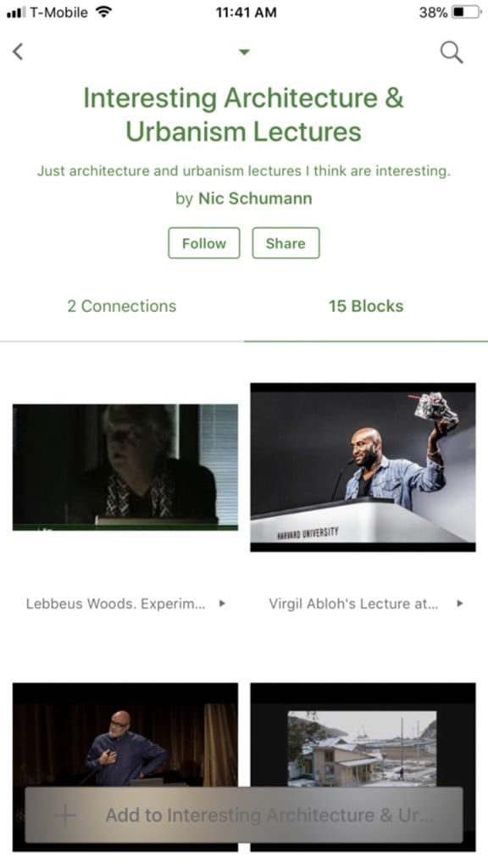
Task: Follow this channel
Action: (x=204, y=243)
